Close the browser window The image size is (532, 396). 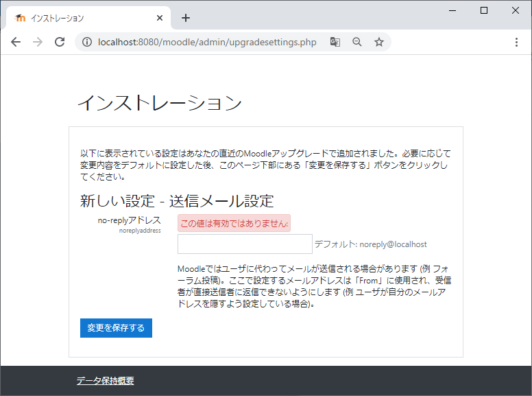click(x=516, y=10)
